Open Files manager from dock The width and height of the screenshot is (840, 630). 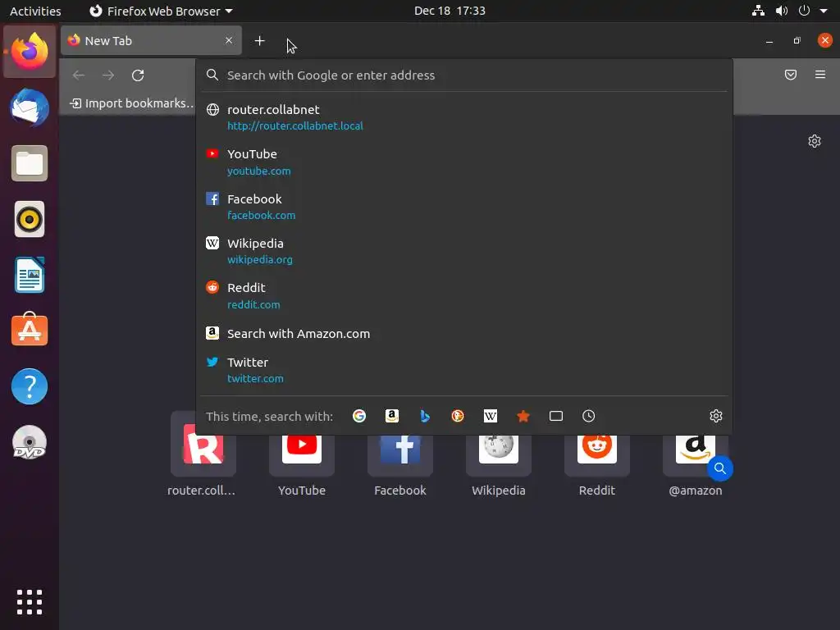click(30, 163)
